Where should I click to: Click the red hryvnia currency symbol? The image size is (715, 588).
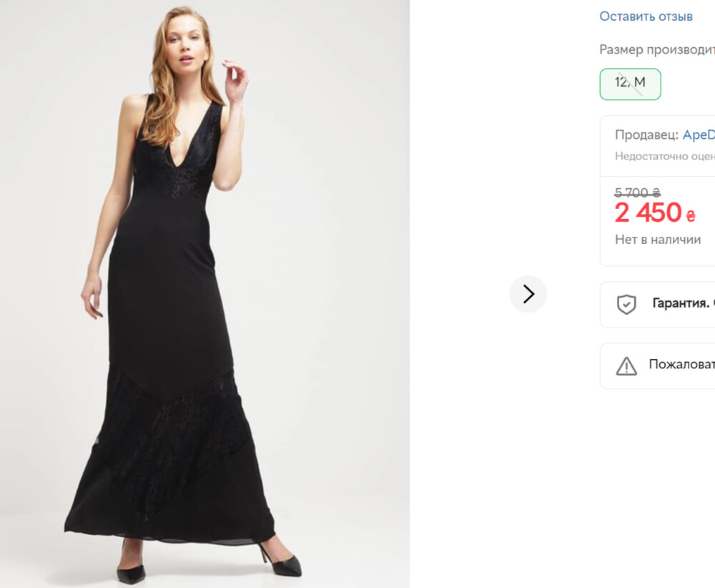coord(691,215)
